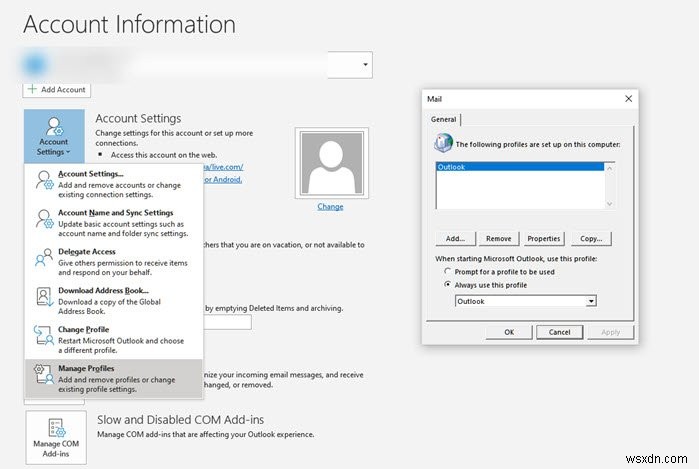Open profile Properties button
The image size is (699, 469).
click(543, 239)
